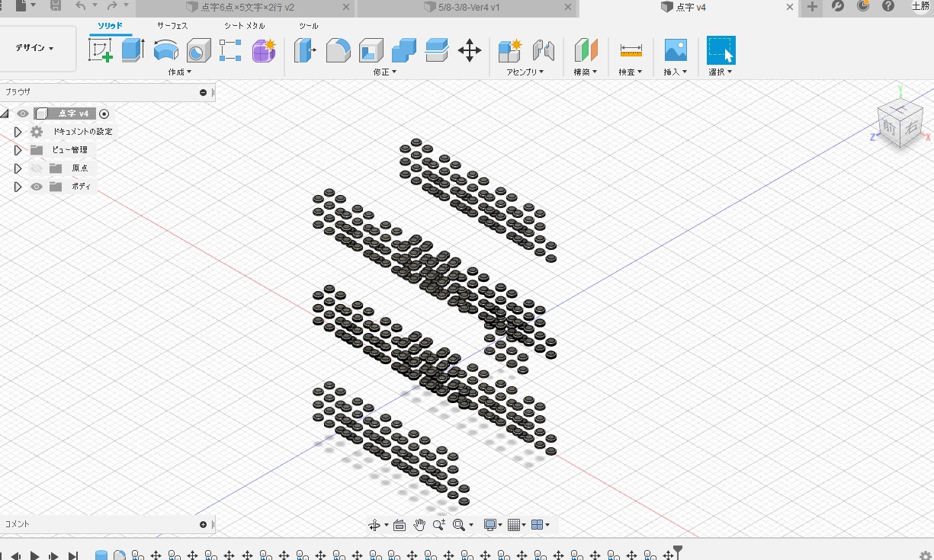
Task: Open Display Settings monitor icon
Action: pyautogui.click(x=490, y=525)
